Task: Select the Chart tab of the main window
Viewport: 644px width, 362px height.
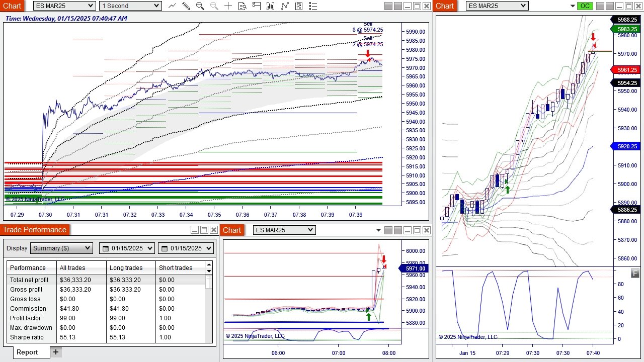Action: (12, 6)
